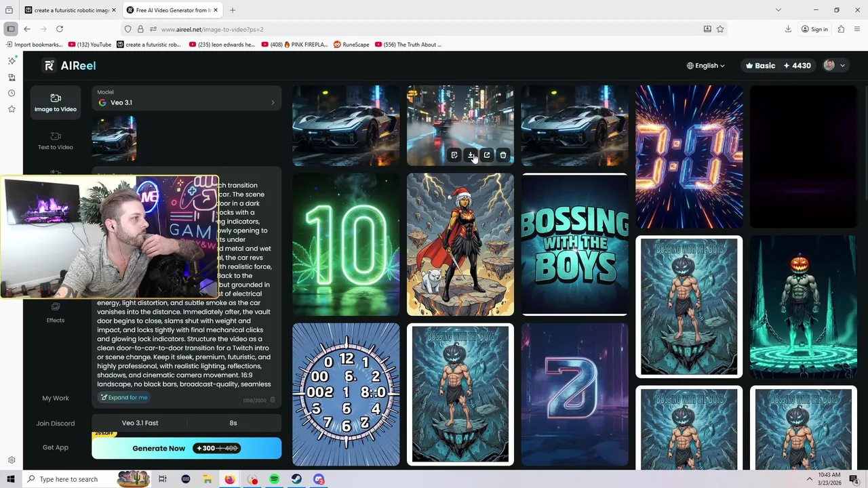Screen dimensions: 868x488
Task: Clear prompt with trash icon
Action: click(x=273, y=400)
